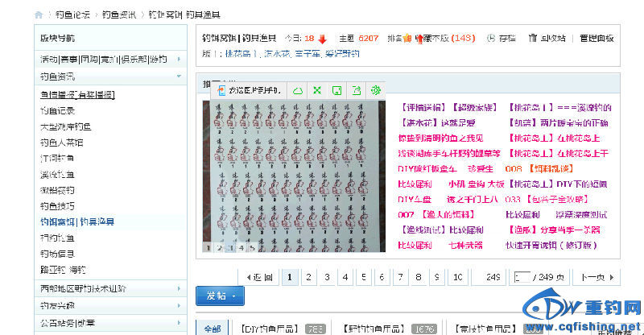Switch slideshow to slide 1
This screenshot has width=644, height=335.
208,248
